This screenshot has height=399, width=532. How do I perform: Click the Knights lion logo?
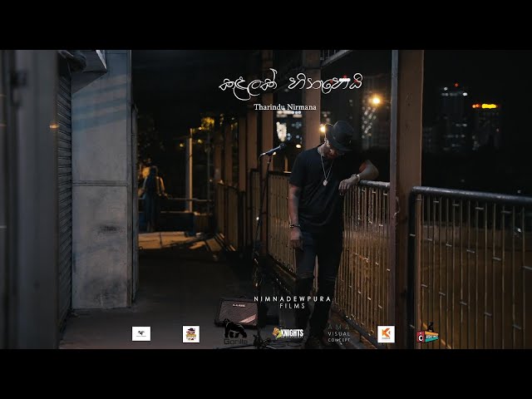(288, 333)
